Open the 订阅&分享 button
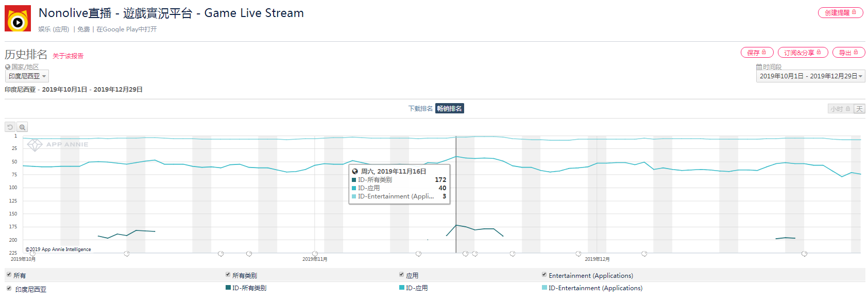The height and width of the screenshot is (300, 868). (803, 53)
